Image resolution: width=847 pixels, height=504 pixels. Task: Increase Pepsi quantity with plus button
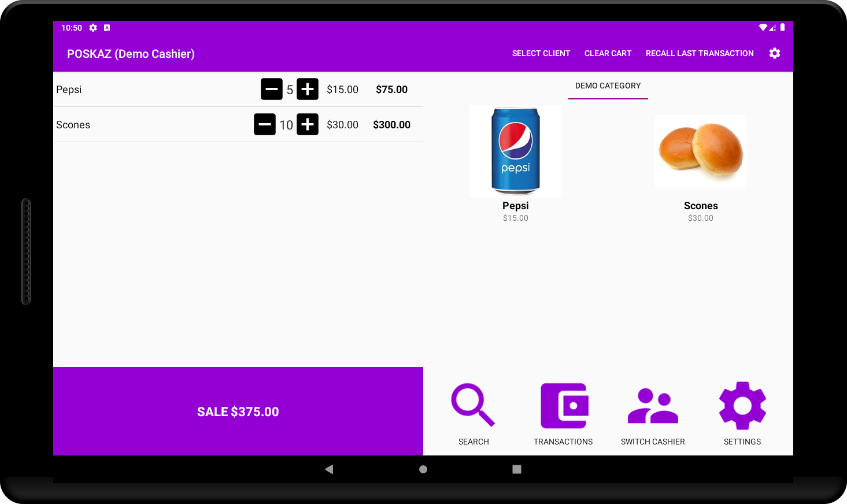[x=308, y=89]
